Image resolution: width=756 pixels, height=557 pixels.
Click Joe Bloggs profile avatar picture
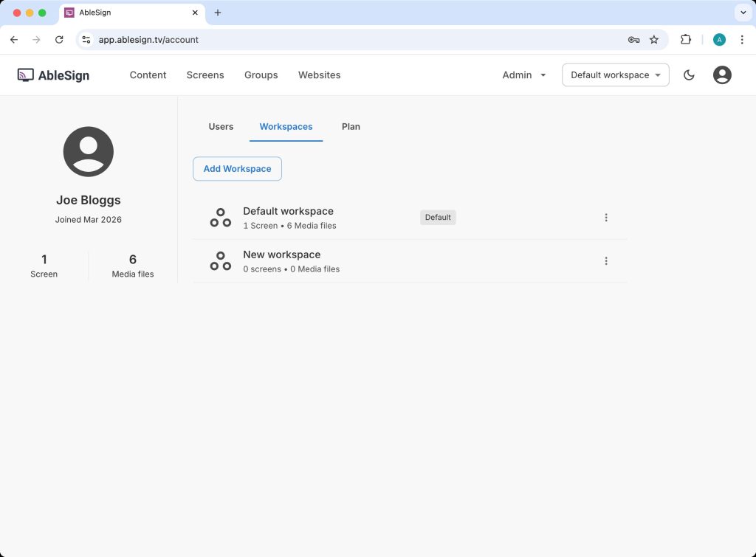tap(89, 152)
